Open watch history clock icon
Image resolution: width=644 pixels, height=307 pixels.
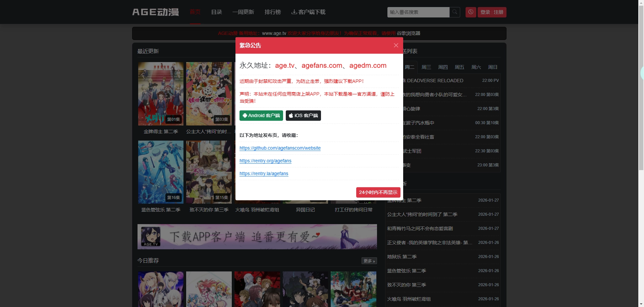click(471, 12)
